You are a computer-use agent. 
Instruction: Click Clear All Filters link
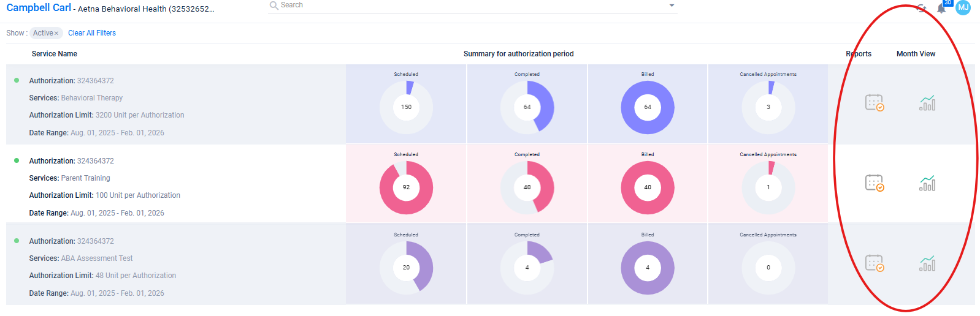92,33
